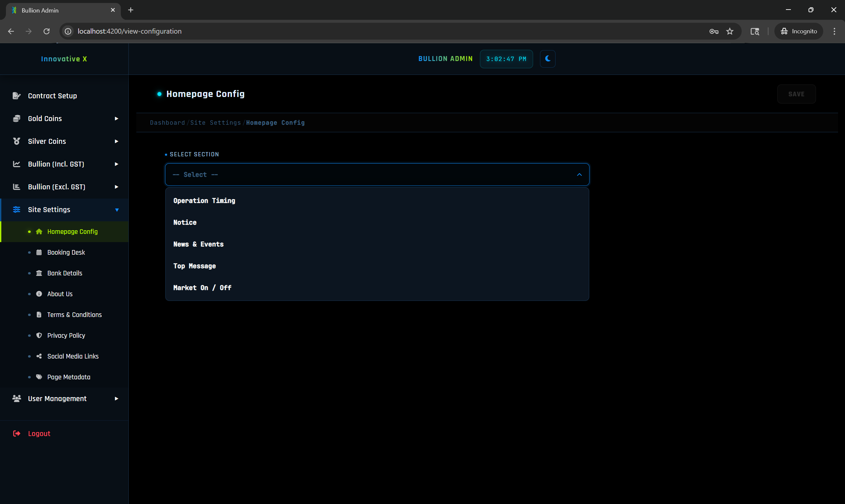Open Privacy Policy page
The width and height of the screenshot is (845, 504).
pos(64,335)
